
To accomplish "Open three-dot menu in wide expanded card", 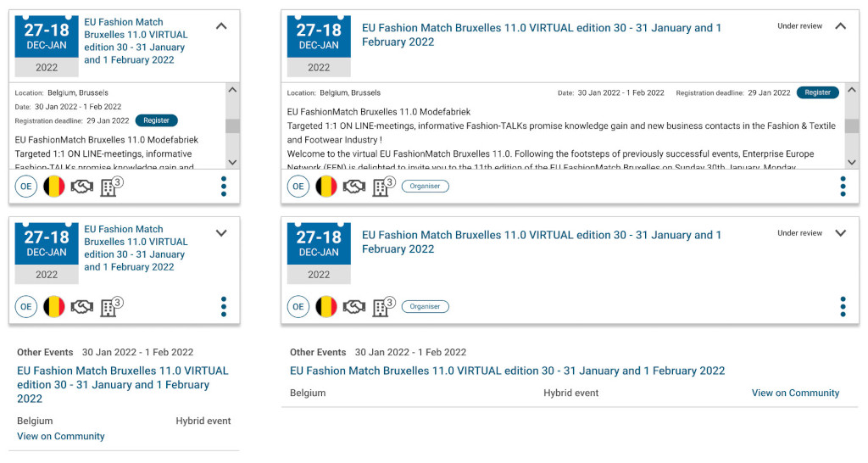I will click(843, 187).
